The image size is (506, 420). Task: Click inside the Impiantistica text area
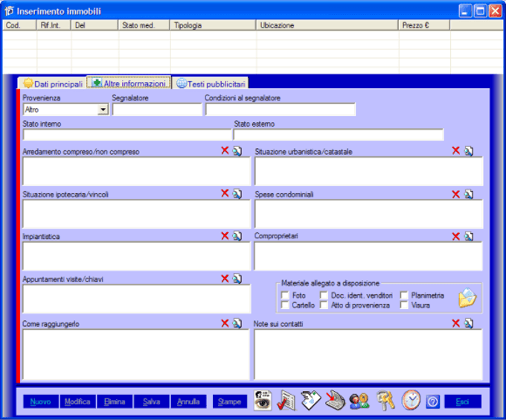[136, 256]
